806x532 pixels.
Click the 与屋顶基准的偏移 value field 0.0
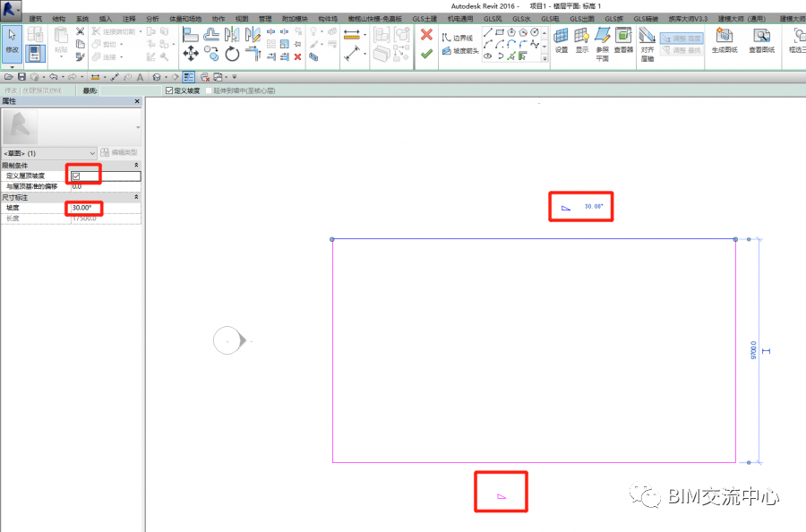click(x=106, y=186)
